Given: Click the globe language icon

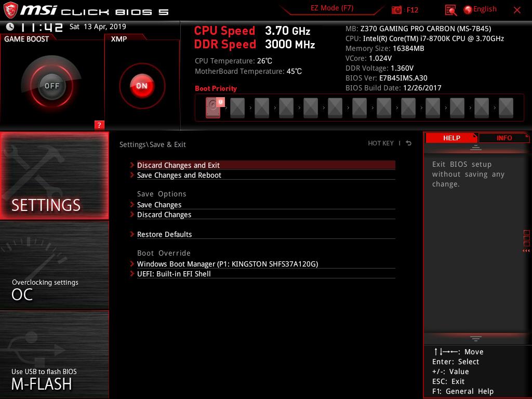Looking at the screenshot, I should pos(468,10).
